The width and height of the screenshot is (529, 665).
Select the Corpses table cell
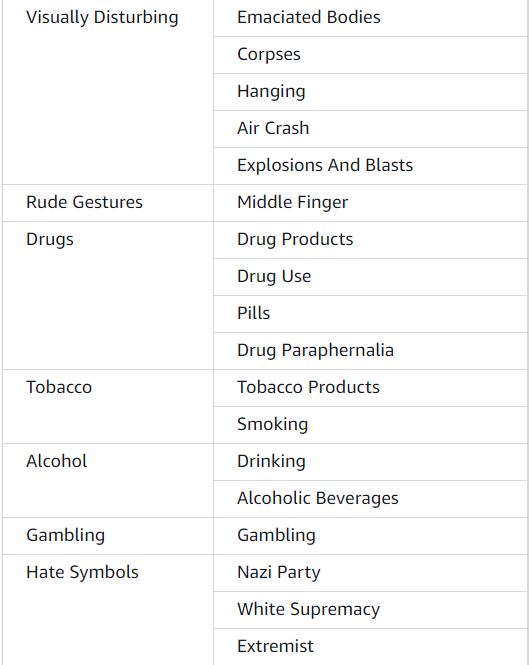[370, 55]
